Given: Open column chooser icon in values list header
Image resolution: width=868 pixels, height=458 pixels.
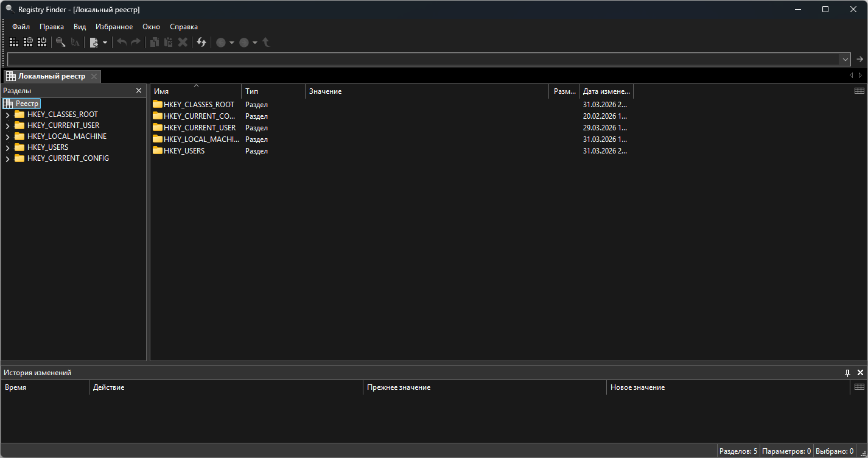Looking at the screenshot, I should click(859, 91).
